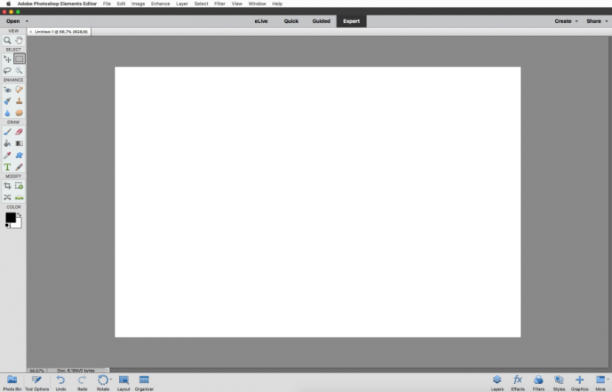Click the 66.67% zoom field
This screenshot has height=392, width=612.
tap(37, 370)
